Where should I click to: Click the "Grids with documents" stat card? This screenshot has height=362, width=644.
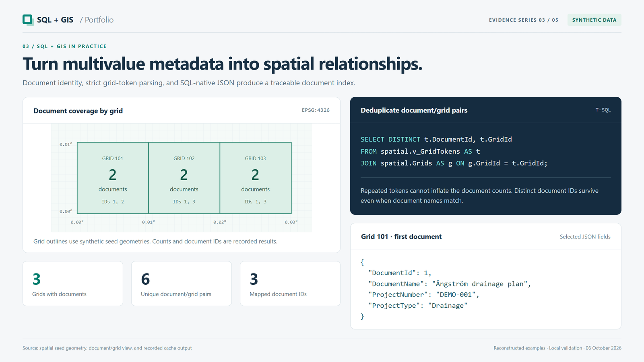(73, 284)
